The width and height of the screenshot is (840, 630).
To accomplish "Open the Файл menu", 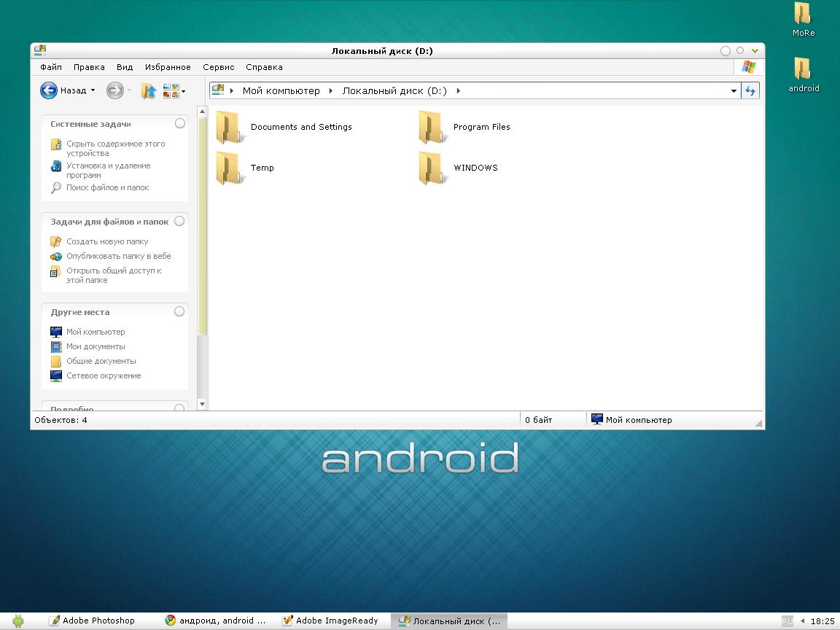I will [51, 67].
